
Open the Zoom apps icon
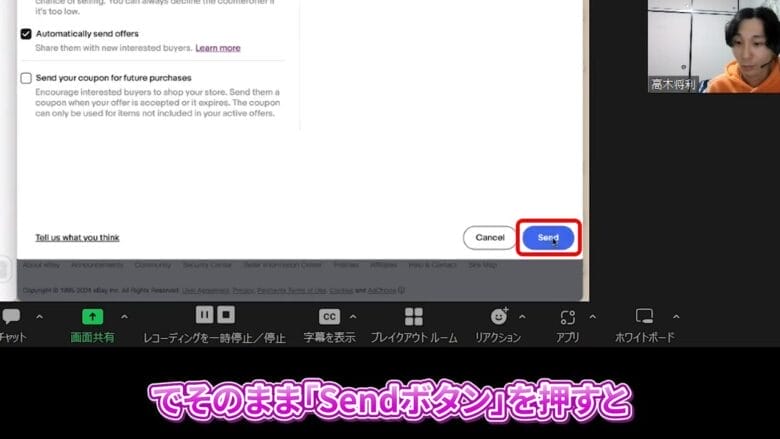[x=568, y=317]
